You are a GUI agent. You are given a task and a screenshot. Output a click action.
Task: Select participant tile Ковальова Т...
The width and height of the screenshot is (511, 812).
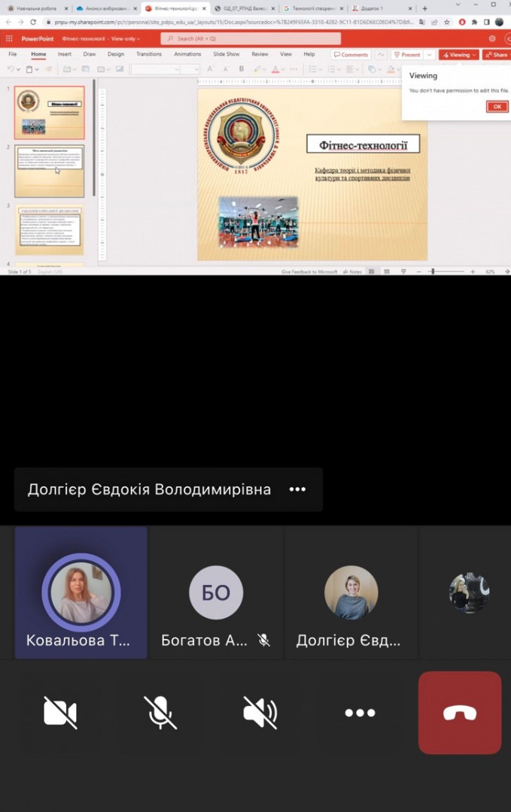pos(81,592)
